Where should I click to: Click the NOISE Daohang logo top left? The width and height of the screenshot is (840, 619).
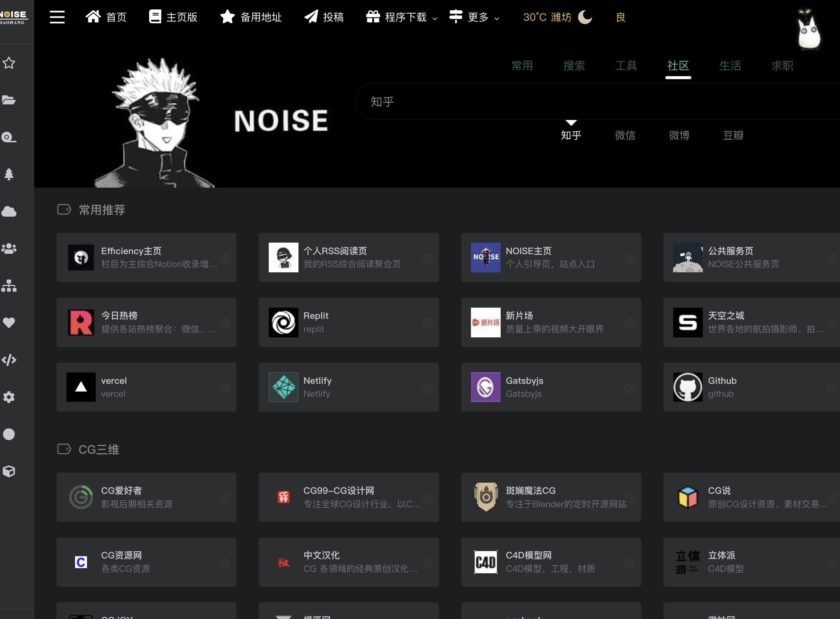14,17
